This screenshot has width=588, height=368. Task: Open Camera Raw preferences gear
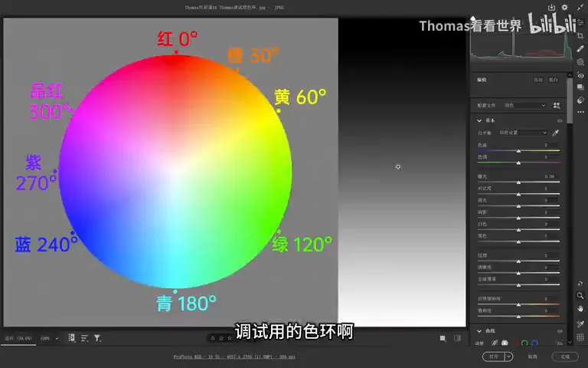click(x=565, y=8)
